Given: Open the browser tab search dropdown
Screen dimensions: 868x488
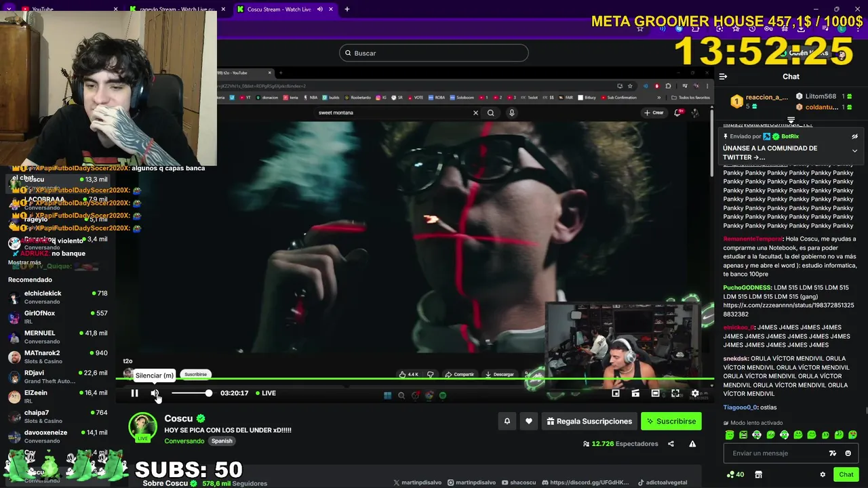Looking at the screenshot, I should tap(8, 9).
